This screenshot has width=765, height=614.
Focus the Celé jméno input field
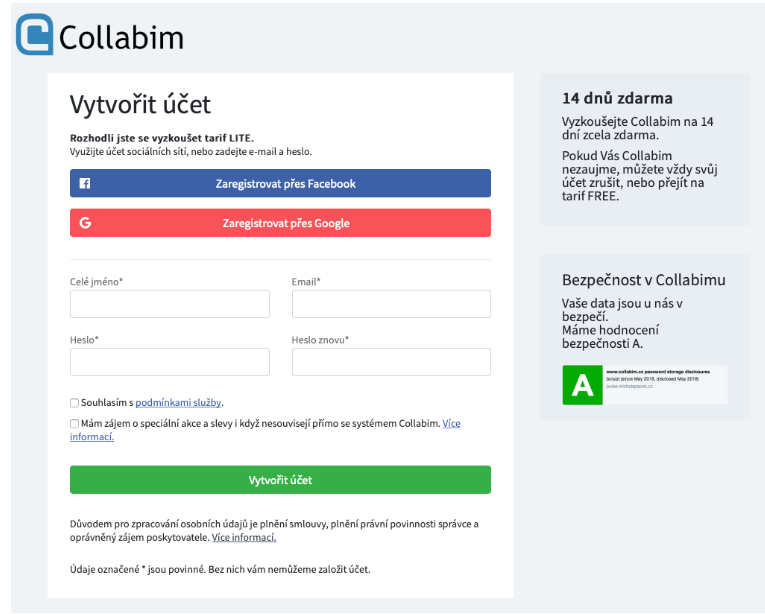tap(170, 304)
